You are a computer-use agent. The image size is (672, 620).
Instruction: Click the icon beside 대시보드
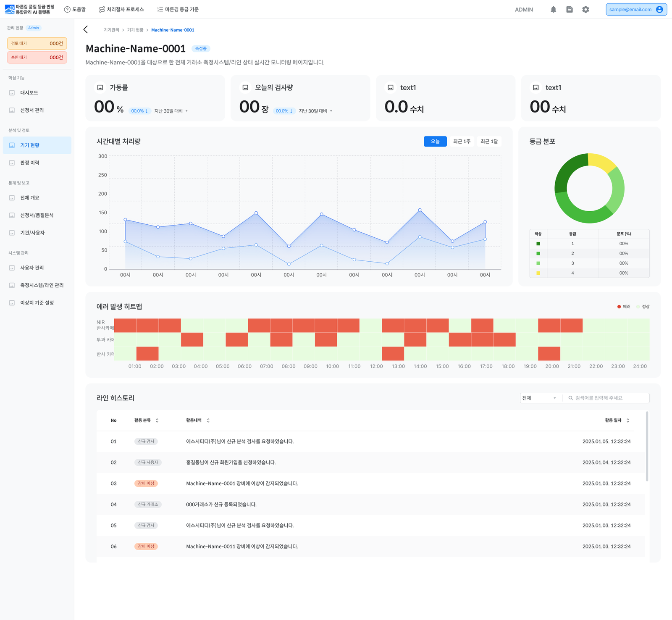[x=12, y=93]
